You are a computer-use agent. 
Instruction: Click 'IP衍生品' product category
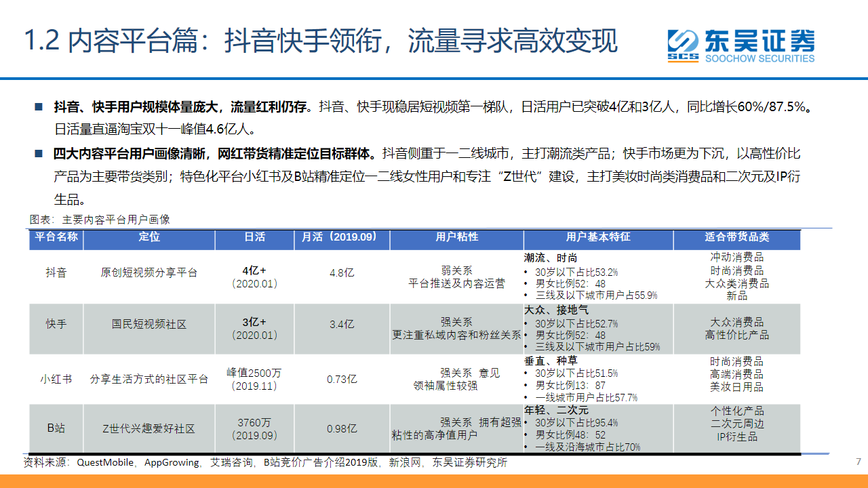[x=737, y=436]
